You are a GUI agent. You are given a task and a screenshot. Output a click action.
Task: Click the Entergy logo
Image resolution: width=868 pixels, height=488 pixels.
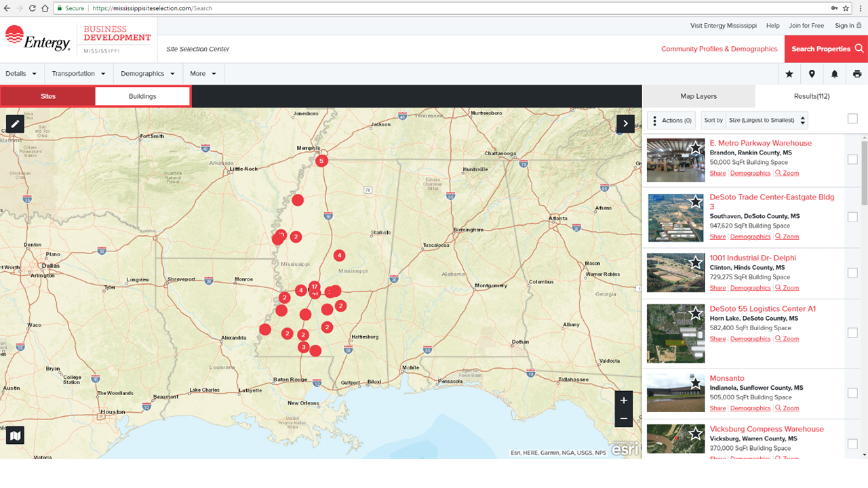(37, 38)
